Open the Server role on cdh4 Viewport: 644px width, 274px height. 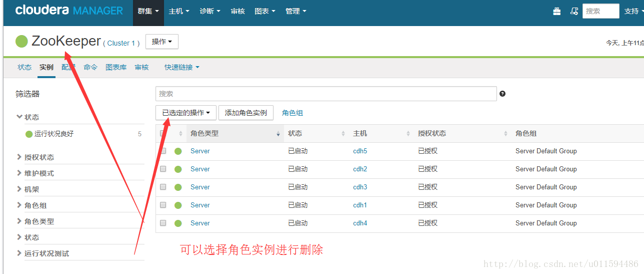pyautogui.click(x=200, y=223)
